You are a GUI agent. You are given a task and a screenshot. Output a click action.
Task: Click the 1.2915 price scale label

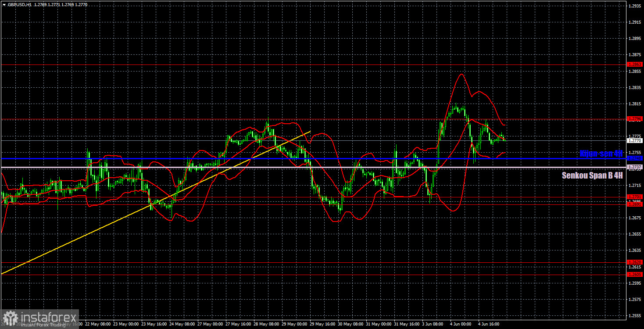coord(635,22)
